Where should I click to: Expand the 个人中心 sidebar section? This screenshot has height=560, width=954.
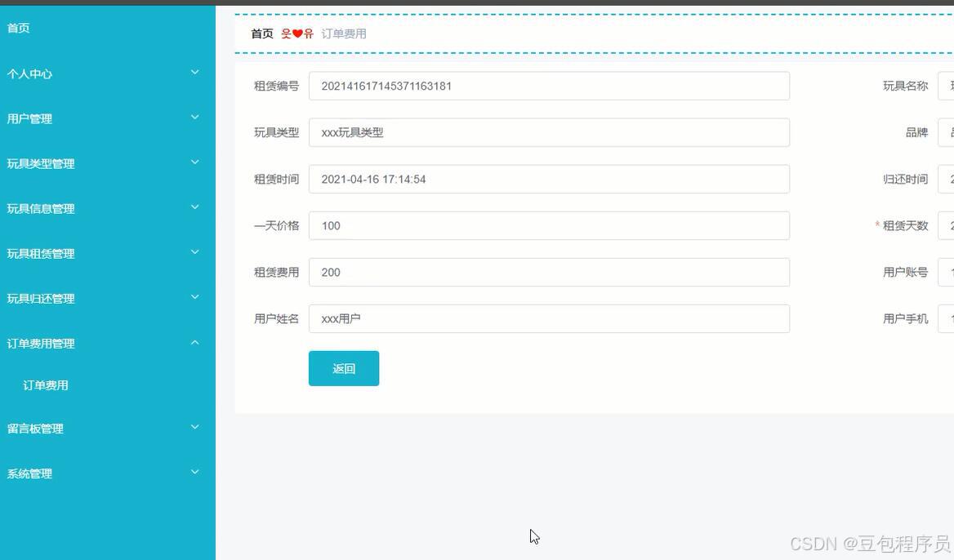(x=106, y=73)
